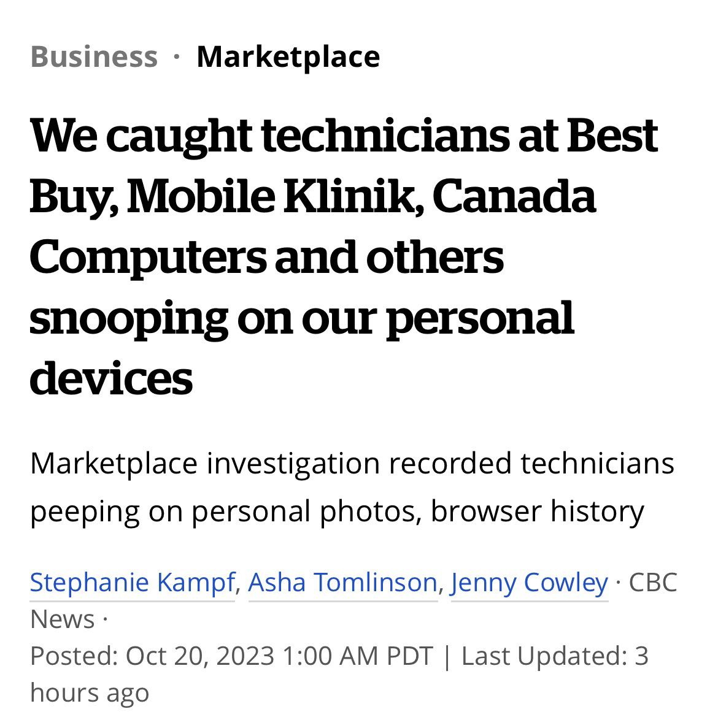The image size is (718, 728).
Task: Click the word "snooping" in the headline
Action: (x=129, y=318)
